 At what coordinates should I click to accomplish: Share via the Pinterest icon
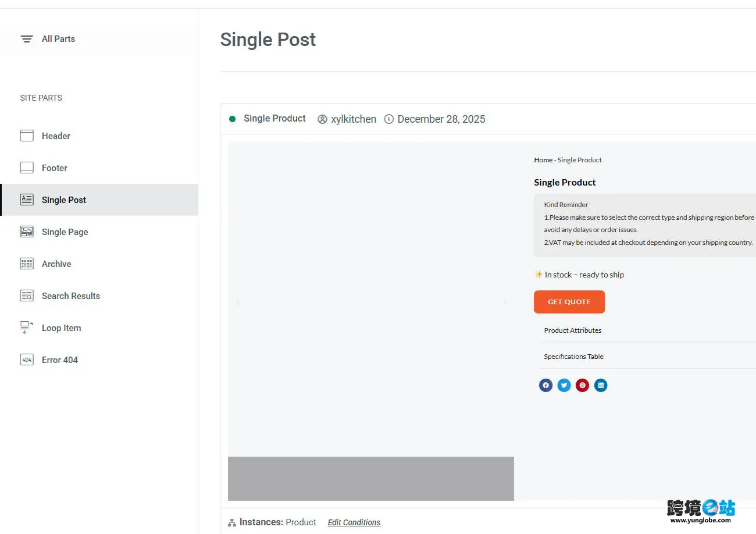tap(582, 385)
